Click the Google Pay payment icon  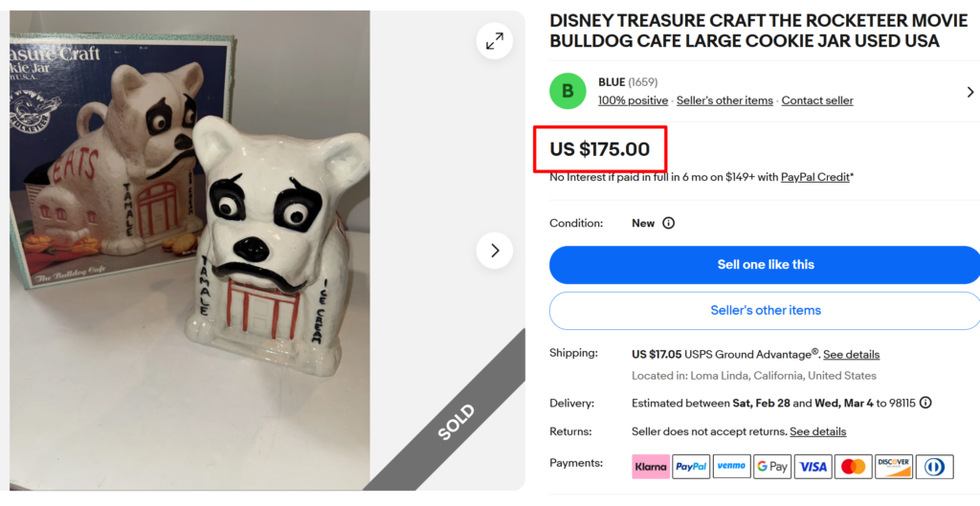click(x=772, y=467)
